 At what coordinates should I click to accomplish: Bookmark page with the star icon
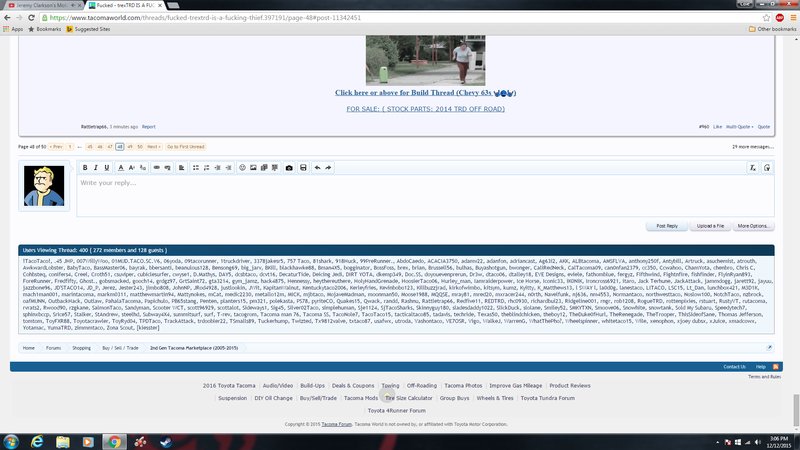pyautogui.click(x=766, y=17)
